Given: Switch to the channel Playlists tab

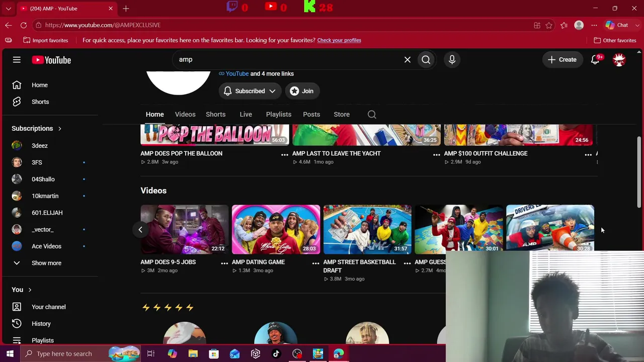Looking at the screenshot, I should click(x=279, y=115).
